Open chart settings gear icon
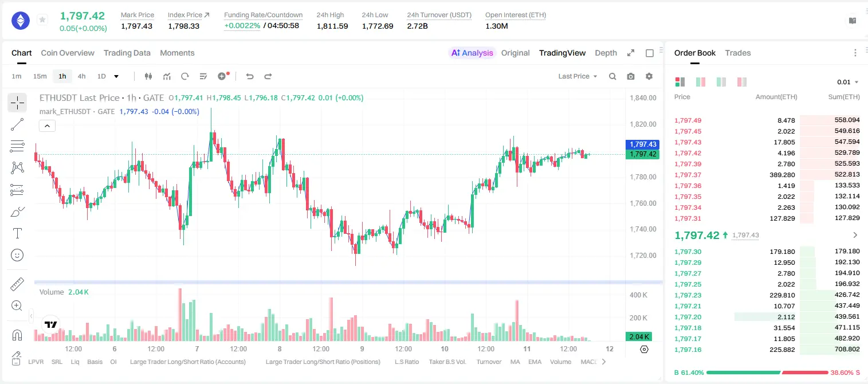 (649, 76)
